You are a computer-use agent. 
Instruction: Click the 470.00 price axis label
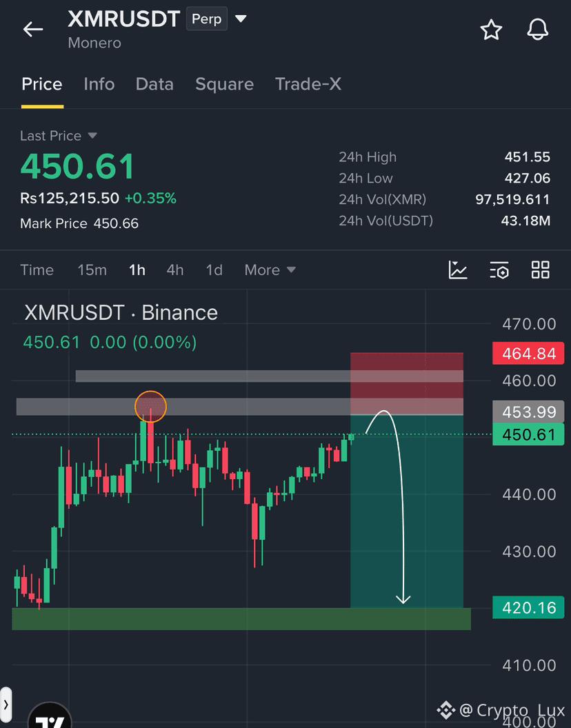pos(529,324)
